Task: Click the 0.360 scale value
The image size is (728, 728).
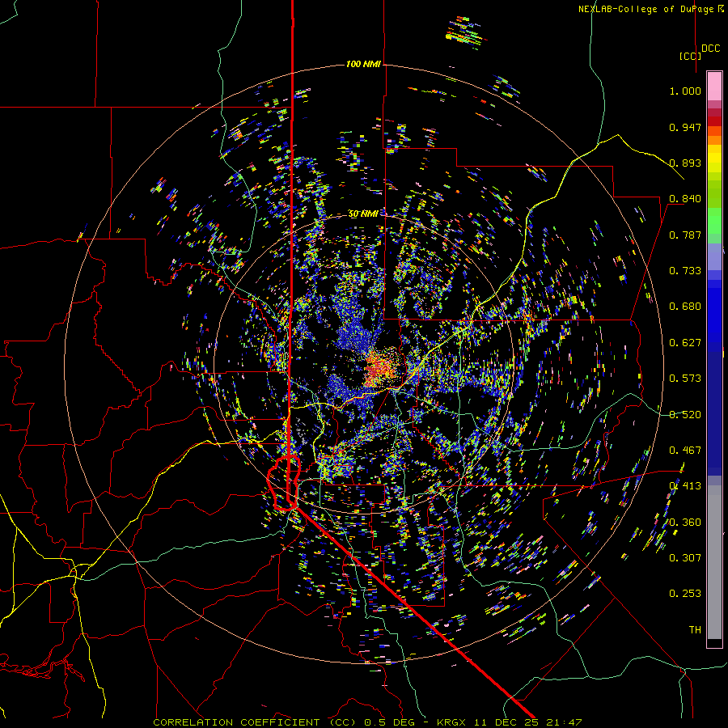Action: pyautogui.click(x=685, y=523)
